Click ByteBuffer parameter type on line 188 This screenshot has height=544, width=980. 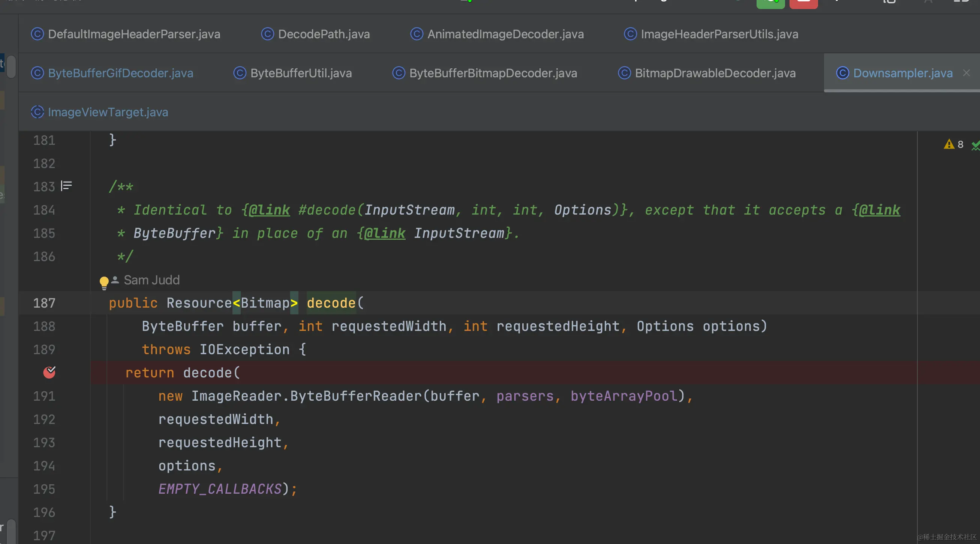click(x=183, y=326)
